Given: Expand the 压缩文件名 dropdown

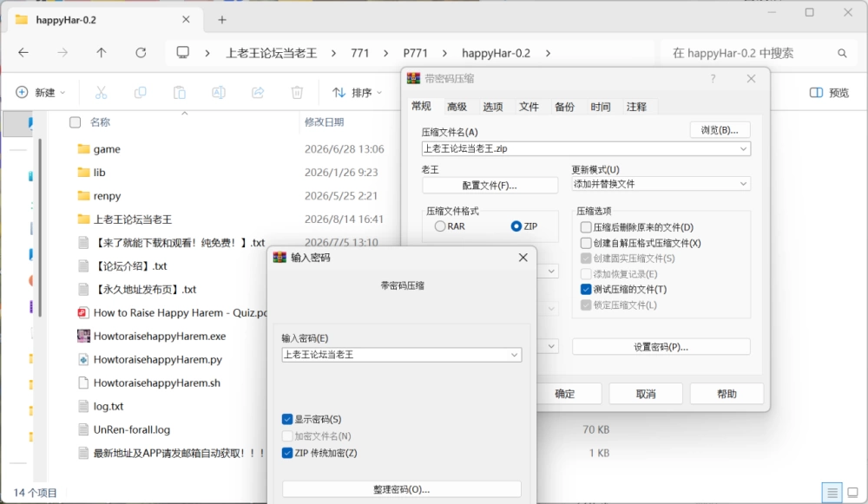Looking at the screenshot, I should pos(743,149).
